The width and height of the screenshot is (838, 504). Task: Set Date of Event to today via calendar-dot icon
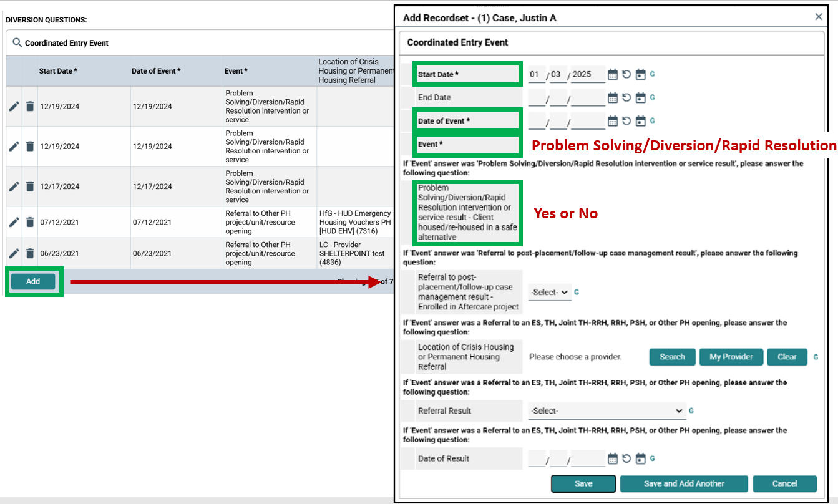(x=640, y=121)
